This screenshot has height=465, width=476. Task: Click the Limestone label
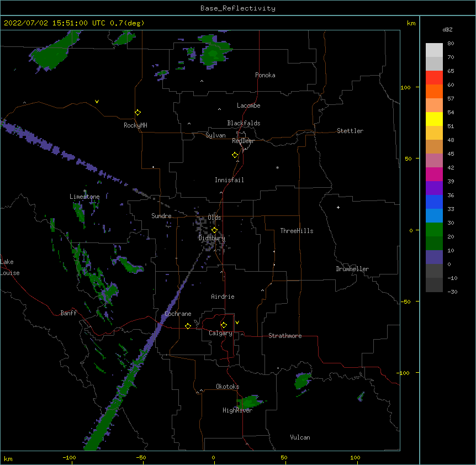coord(84,197)
